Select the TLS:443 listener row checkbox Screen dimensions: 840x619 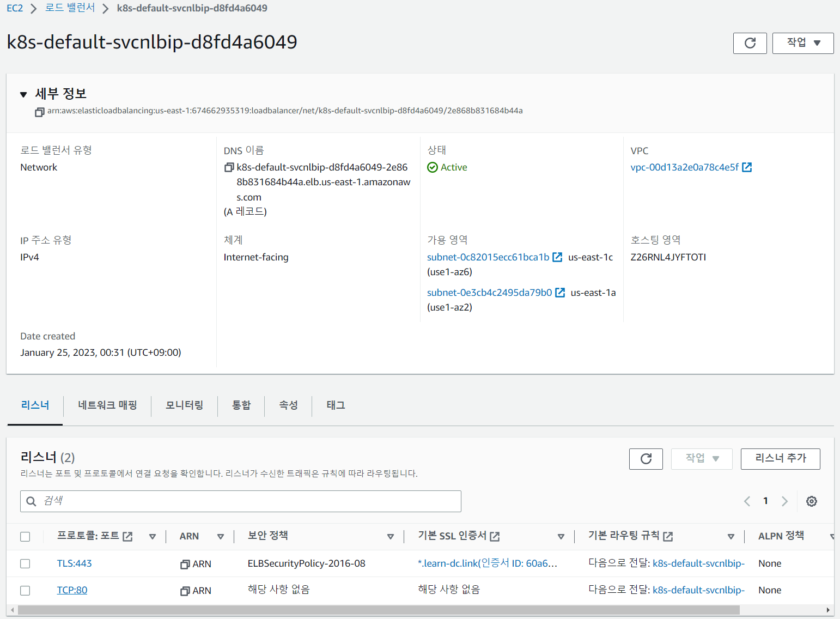(x=25, y=563)
